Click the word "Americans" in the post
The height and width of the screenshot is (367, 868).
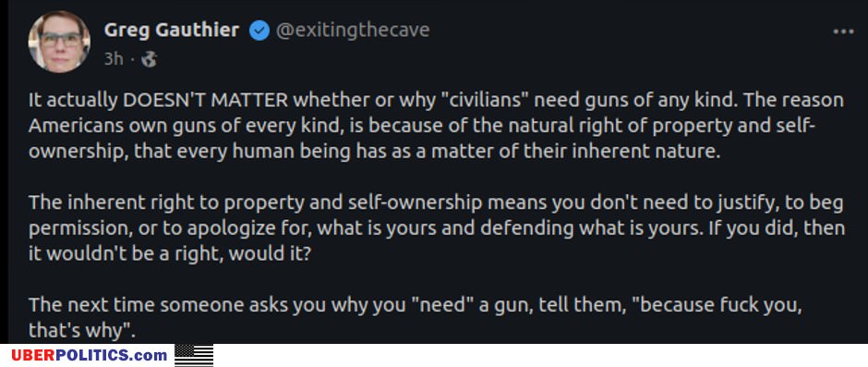coord(68,126)
